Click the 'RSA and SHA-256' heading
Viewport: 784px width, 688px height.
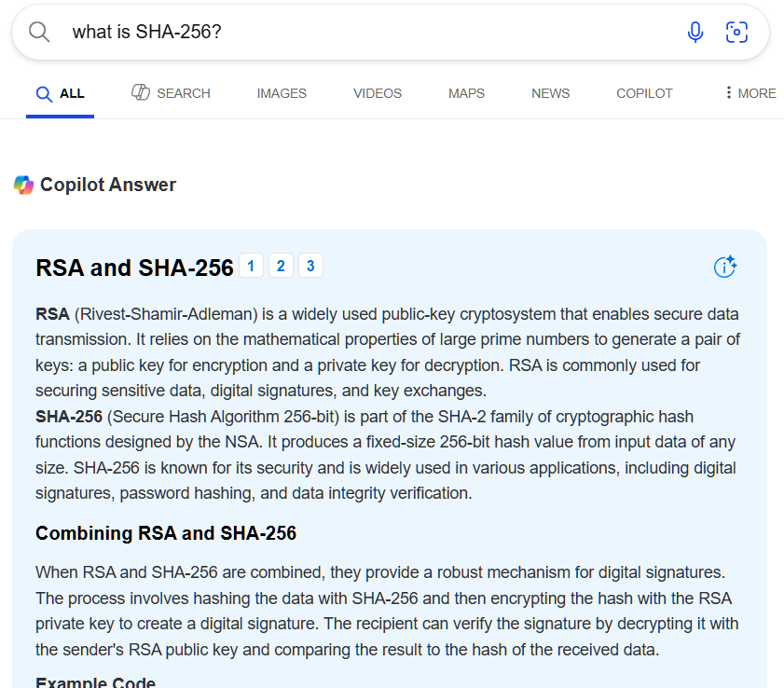pos(134,268)
